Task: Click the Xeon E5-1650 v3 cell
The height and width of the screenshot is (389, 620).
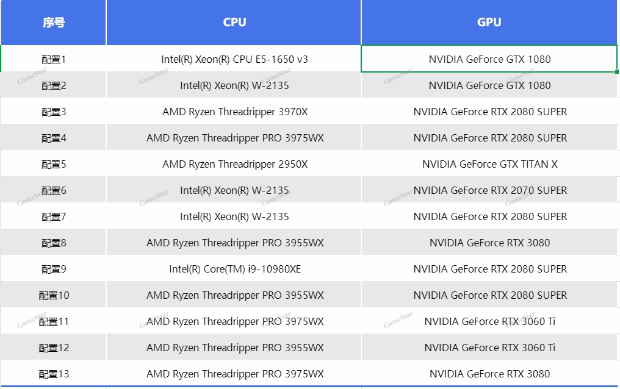Action: (234, 59)
